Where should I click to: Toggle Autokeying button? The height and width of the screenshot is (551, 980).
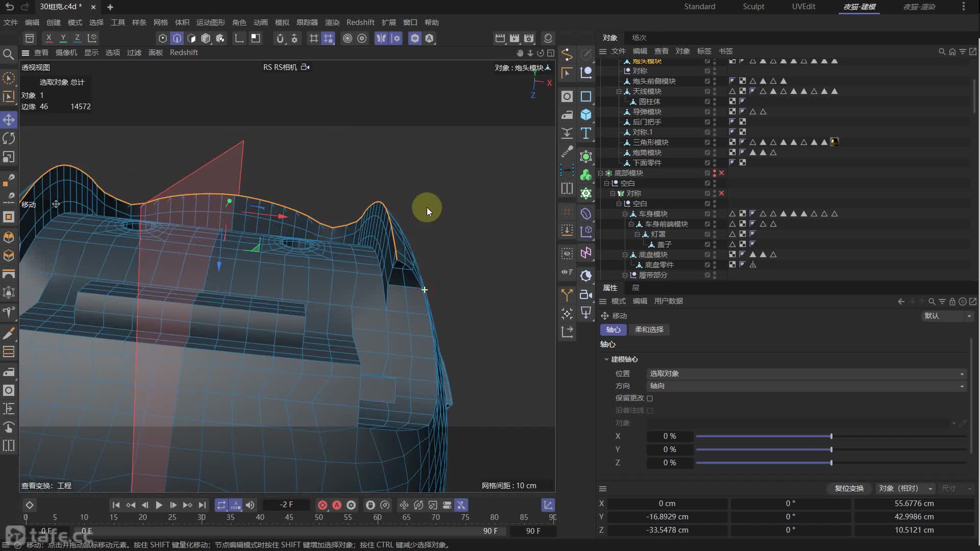click(x=337, y=505)
